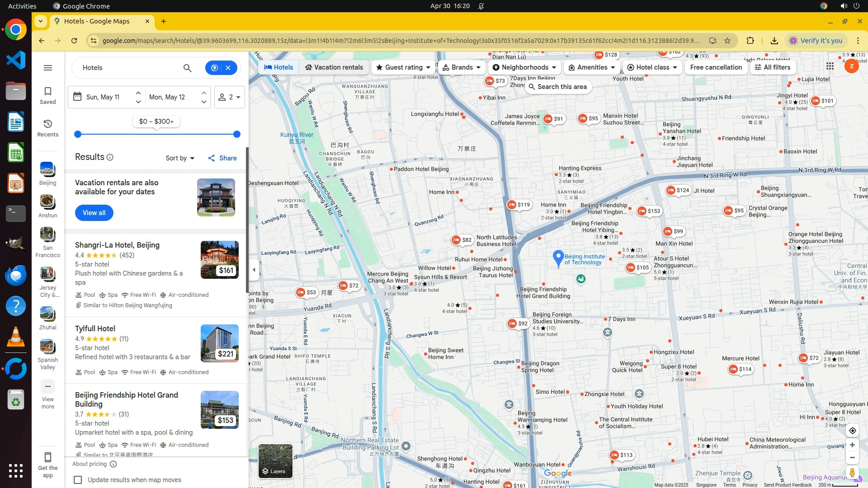Click the View all button

[94, 213]
